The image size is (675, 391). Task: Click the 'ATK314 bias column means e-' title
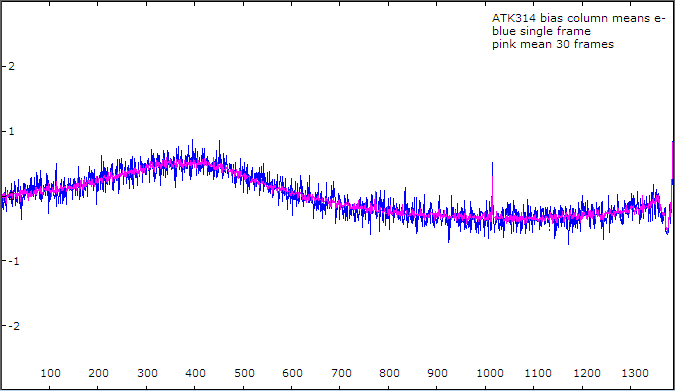click(x=579, y=19)
